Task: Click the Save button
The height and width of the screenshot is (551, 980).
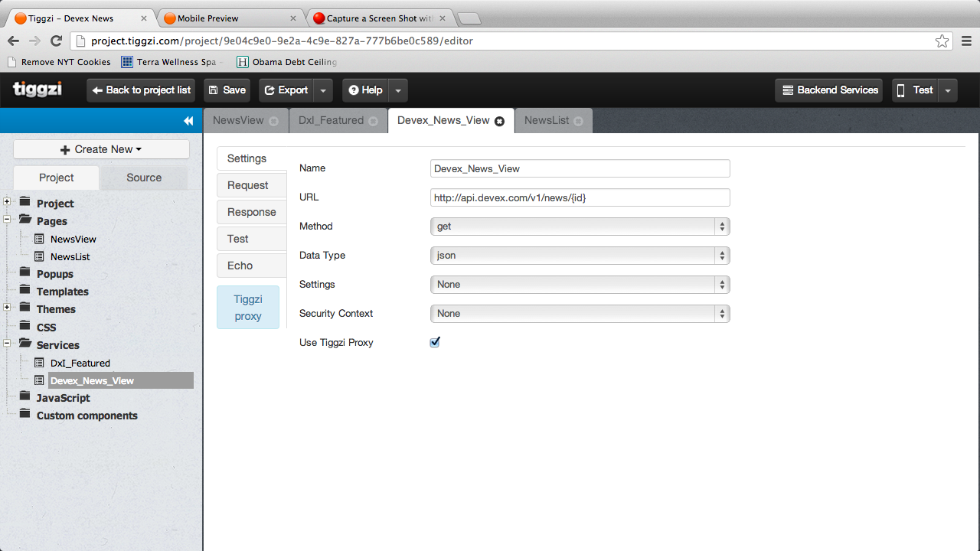Action: (x=227, y=90)
